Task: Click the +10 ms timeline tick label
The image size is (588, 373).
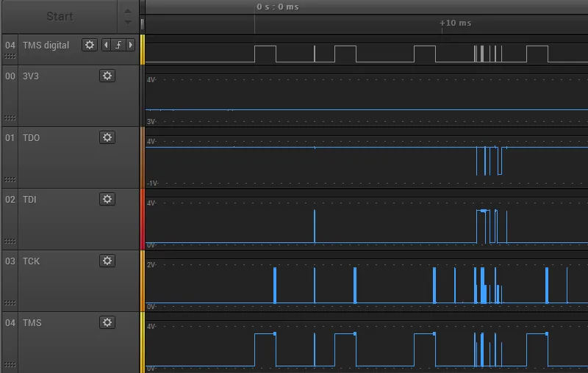Action: 455,23
